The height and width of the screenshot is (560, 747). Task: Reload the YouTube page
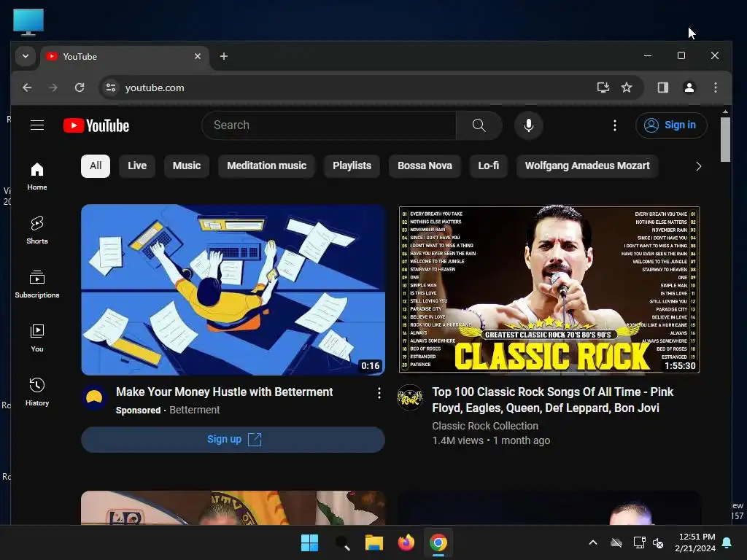80,87
